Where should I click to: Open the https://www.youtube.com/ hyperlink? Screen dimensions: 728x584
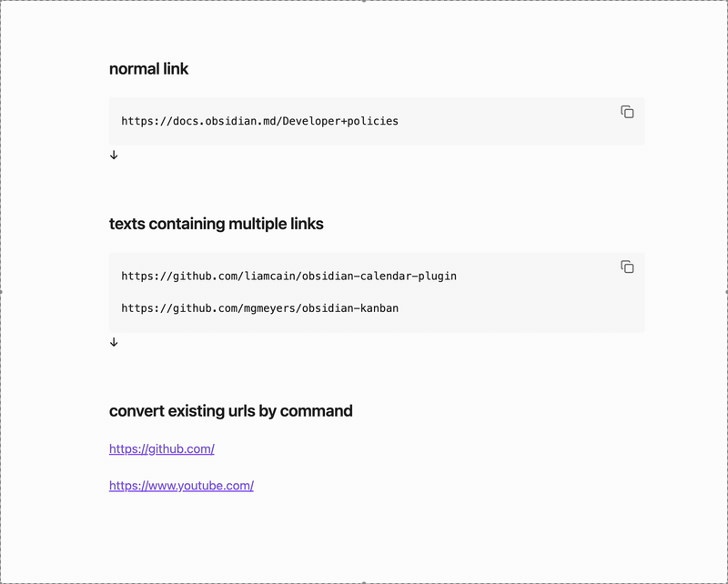181,485
